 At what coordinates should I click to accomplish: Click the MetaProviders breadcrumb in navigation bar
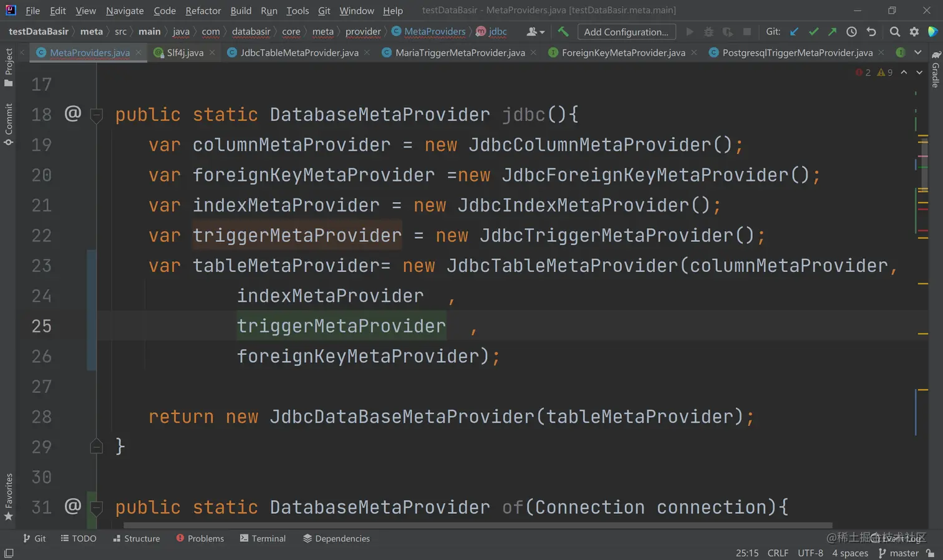point(428,31)
